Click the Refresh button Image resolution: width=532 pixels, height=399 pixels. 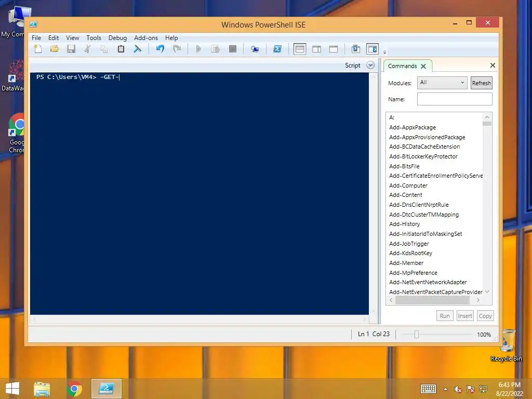[x=481, y=83]
